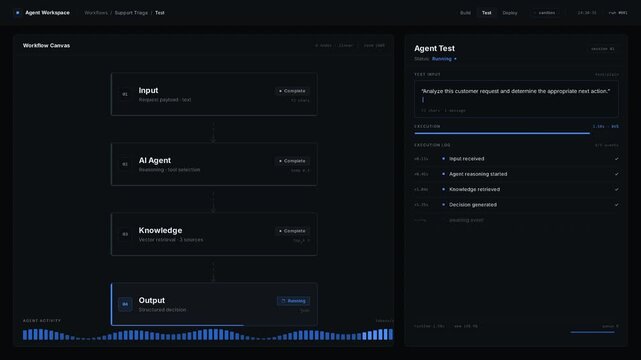The height and width of the screenshot is (360, 641).
Task: Click the execution progress bar
Action: [x=516, y=133]
